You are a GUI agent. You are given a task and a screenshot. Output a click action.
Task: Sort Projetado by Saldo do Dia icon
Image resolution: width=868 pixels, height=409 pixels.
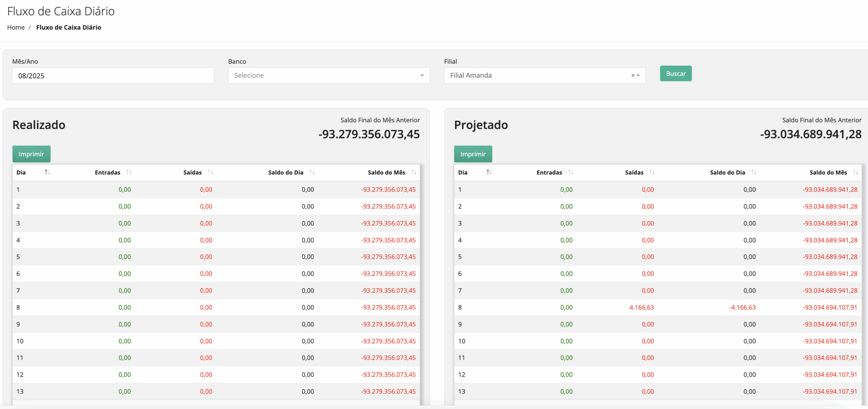(x=754, y=172)
